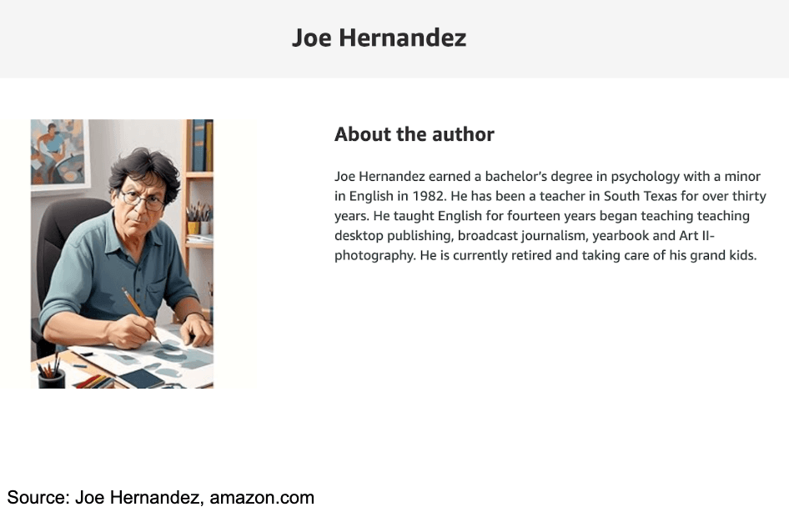Click "Source: Joe Hernandez" caption text
Screen dimensions: 789x532
103,498
